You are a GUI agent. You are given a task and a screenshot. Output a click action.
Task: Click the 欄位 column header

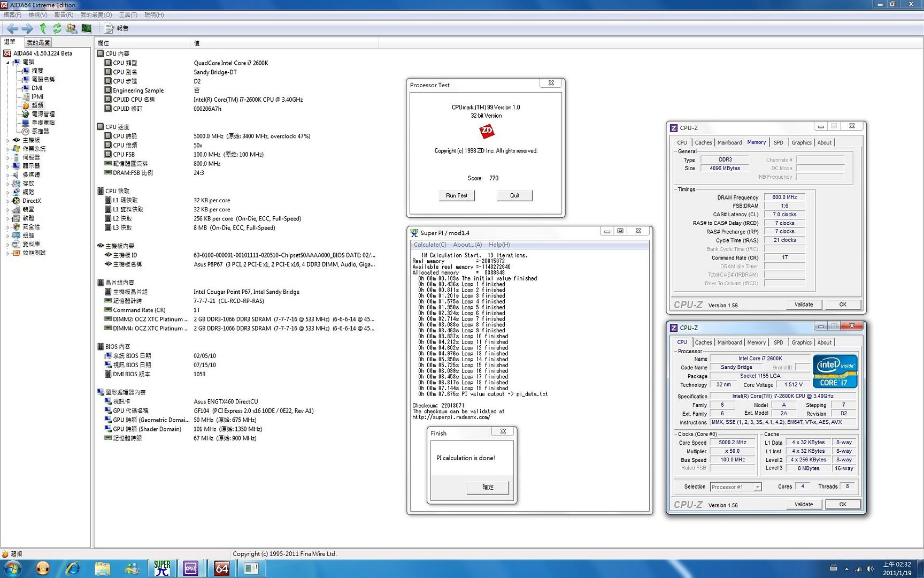(143, 43)
